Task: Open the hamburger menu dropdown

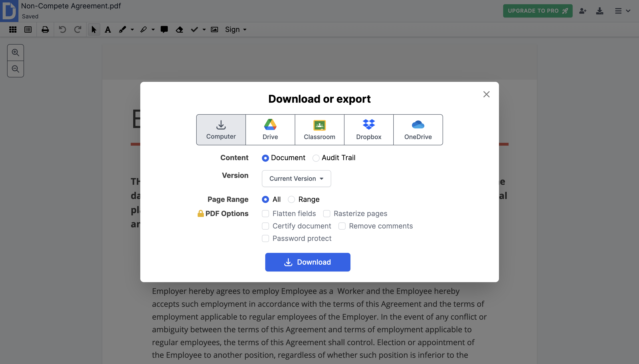Action: pos(622,11)
